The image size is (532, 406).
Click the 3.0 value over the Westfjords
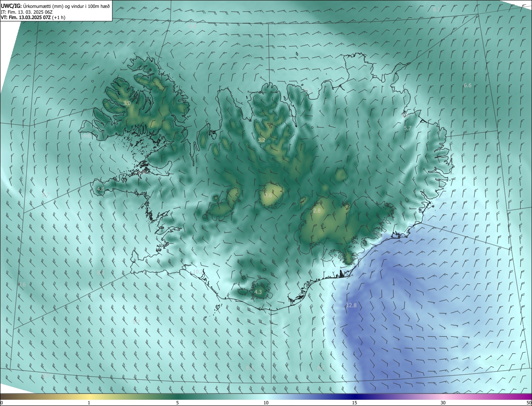(x=127, y=103)
